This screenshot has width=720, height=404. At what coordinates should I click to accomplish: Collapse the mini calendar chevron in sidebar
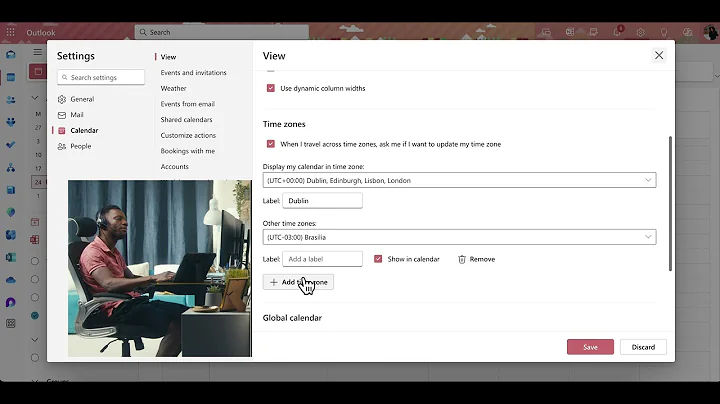[x=35, y=97]
